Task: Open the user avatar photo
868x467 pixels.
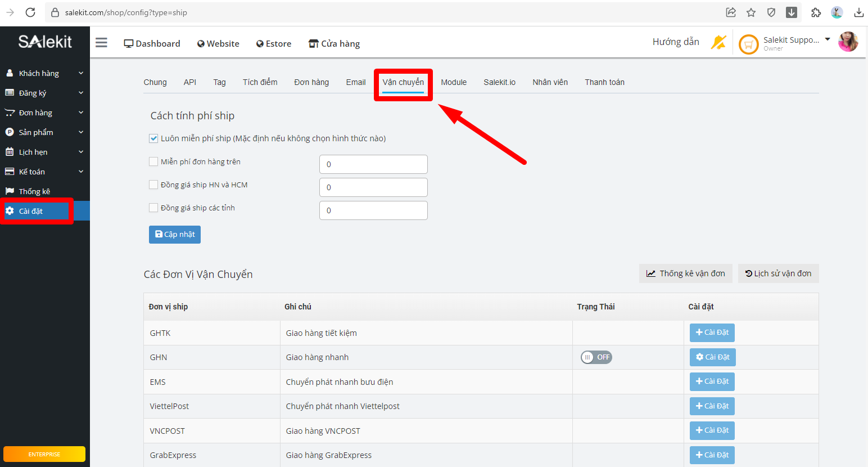Action: click(848, 42)
